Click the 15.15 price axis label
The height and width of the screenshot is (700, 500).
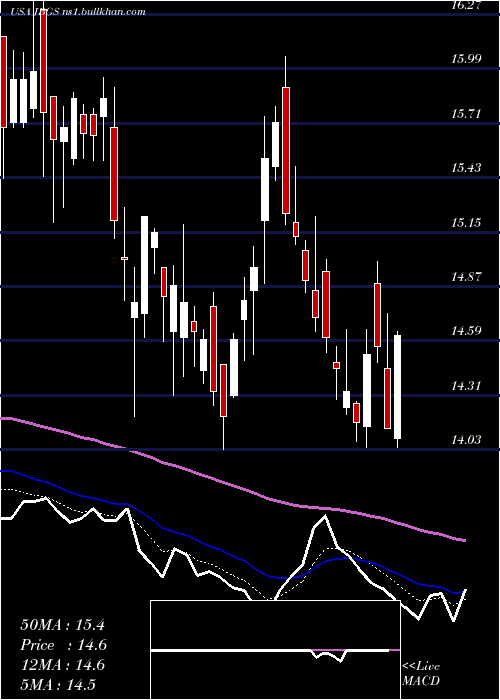point(466,222)
